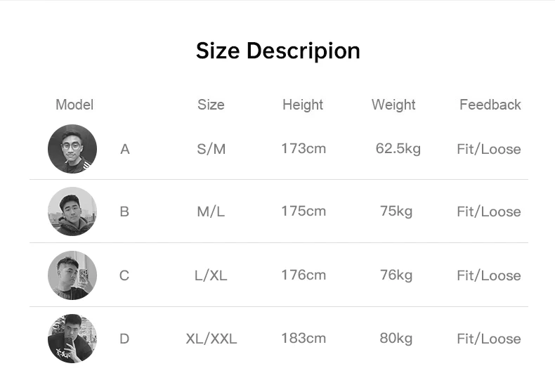Click the Model column header
The height and width of the screenshot is (392, 555).
74,105
